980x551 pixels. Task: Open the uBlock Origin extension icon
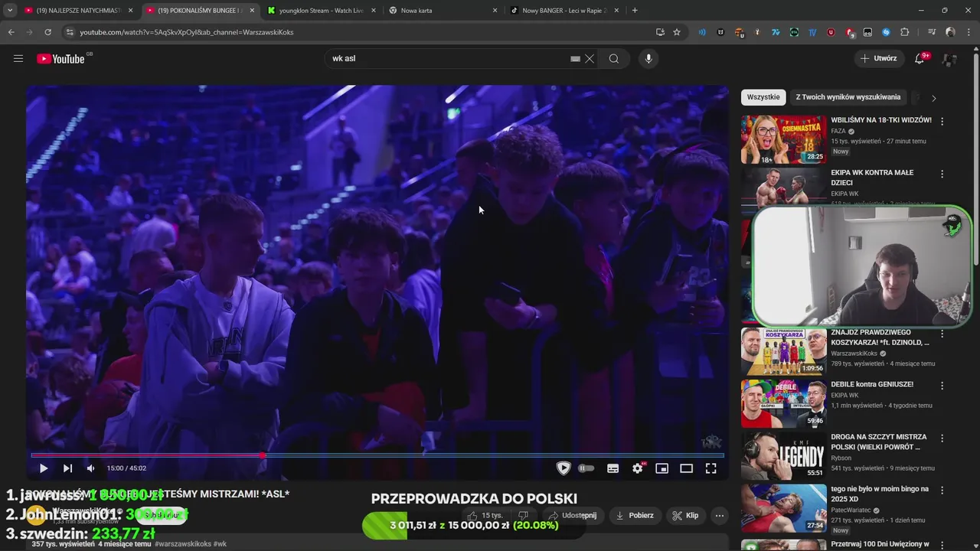click(831, 32)
